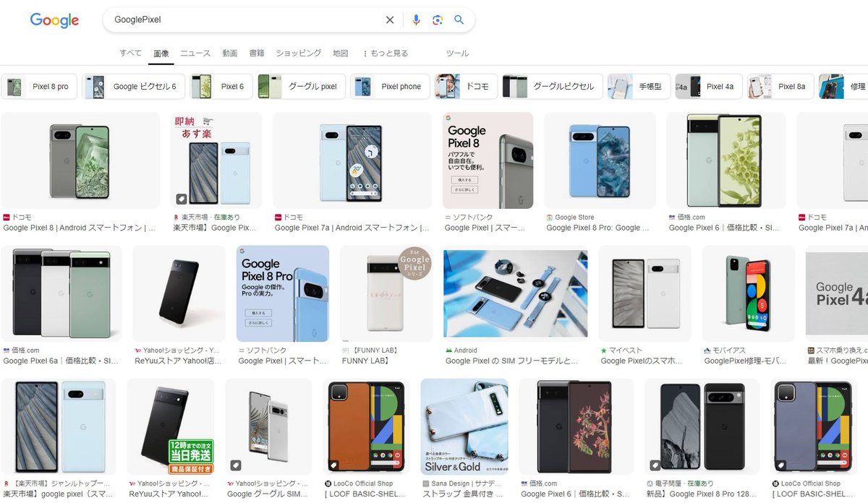Image resolution: width=868 pixels, height=503 pixels.
Task: Open the ショッピング tab
Action: click(299, 53)
